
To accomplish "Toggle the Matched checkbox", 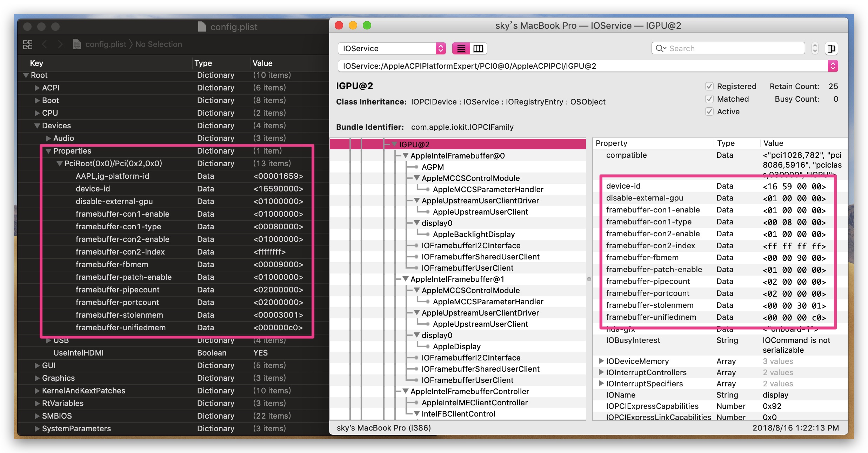I will pyautogui.click(x=709, y=99).
